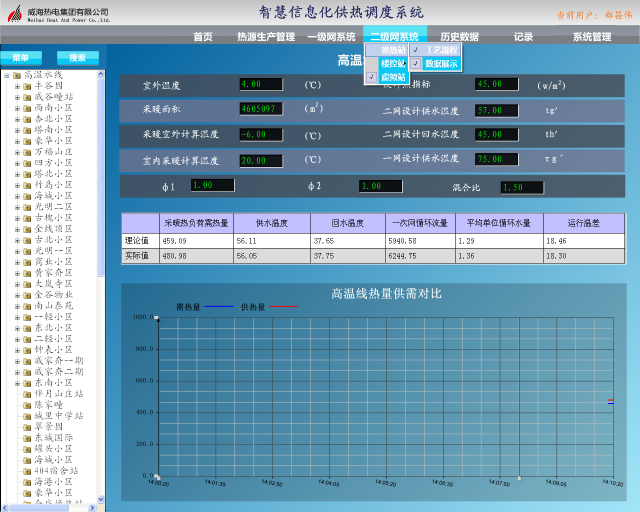This screenshot has width=640, height=512.
Task: Collapse the 高温水线 root tree node
Action: pos(7,76)
